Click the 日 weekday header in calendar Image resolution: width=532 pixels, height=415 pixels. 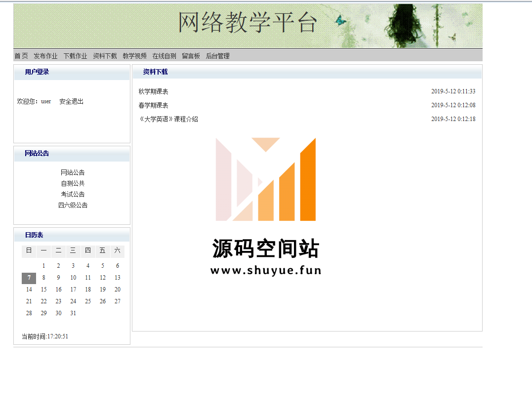[29, 251]
